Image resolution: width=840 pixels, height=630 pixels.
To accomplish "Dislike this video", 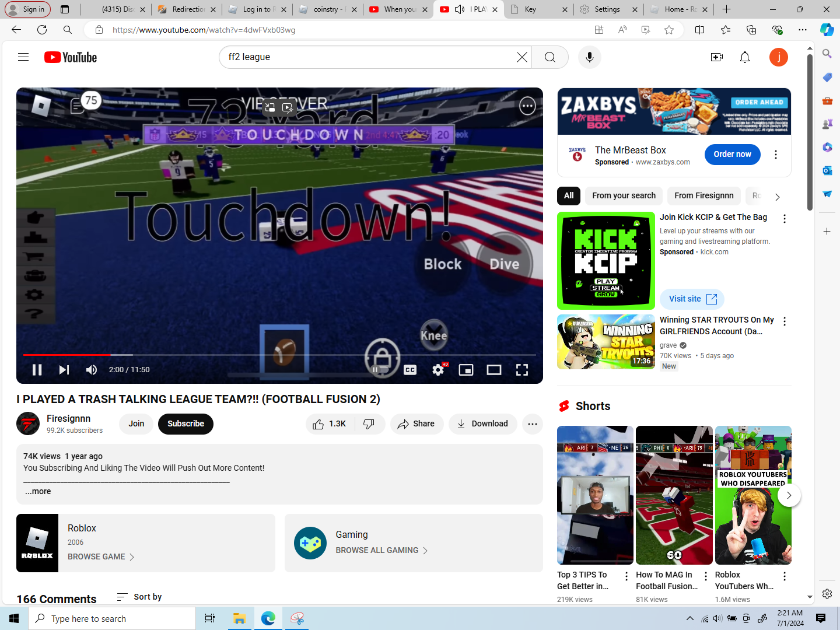I will (369, 424).
